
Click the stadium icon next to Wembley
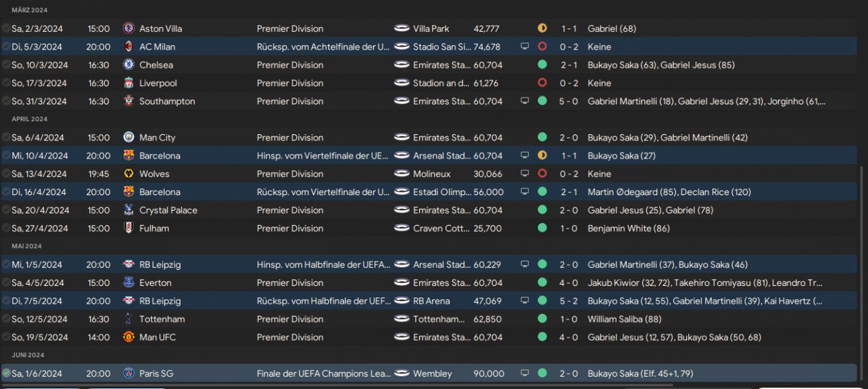click(x=401, y=373)
